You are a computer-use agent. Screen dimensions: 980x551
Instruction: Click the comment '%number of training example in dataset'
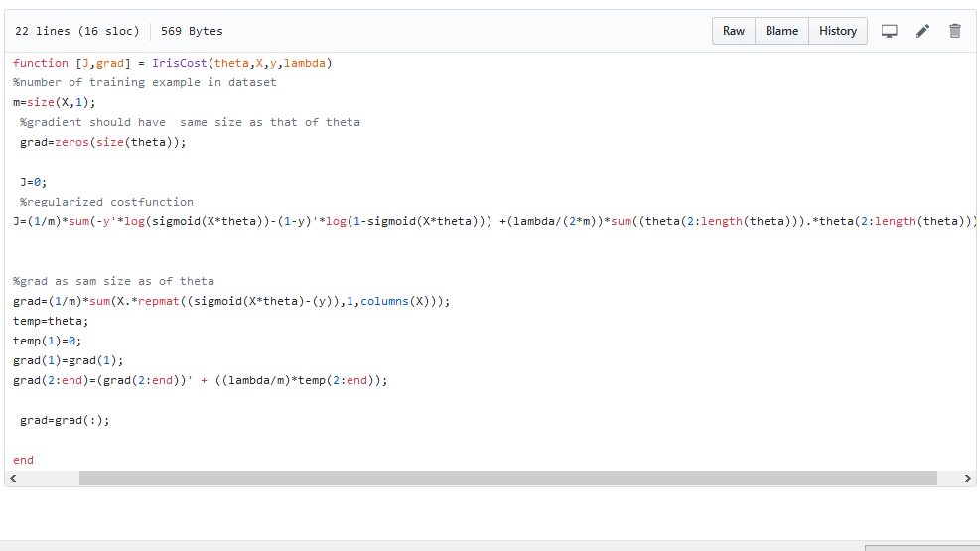pyautogui.click(x=144, y=82)
